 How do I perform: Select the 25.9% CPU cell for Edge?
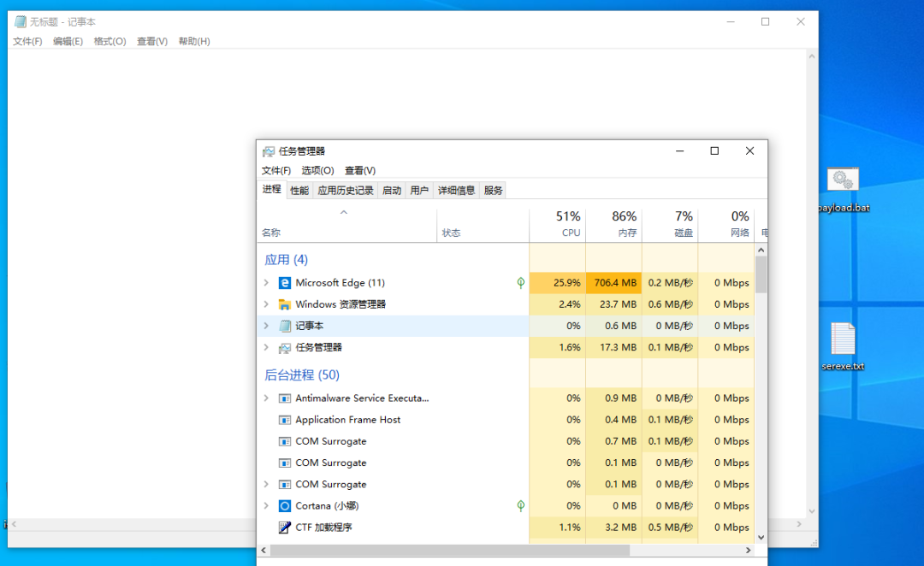pyautogui.click(x=558, y=283)
